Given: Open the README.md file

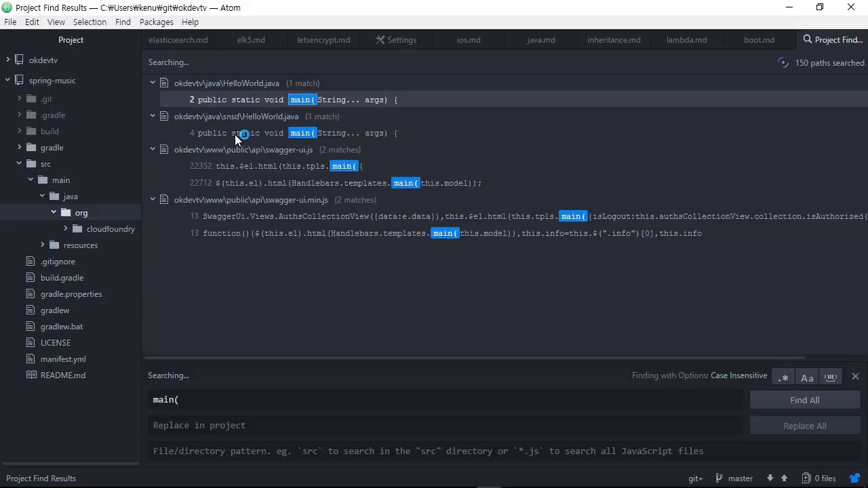Looking at the screenshot, I should pyautogui.click(x=63, y=375).
